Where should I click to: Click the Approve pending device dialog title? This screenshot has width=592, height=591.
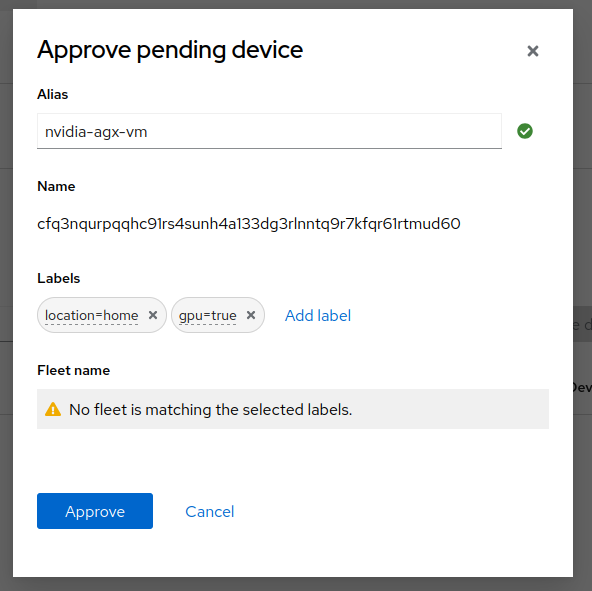coord(170,50)
